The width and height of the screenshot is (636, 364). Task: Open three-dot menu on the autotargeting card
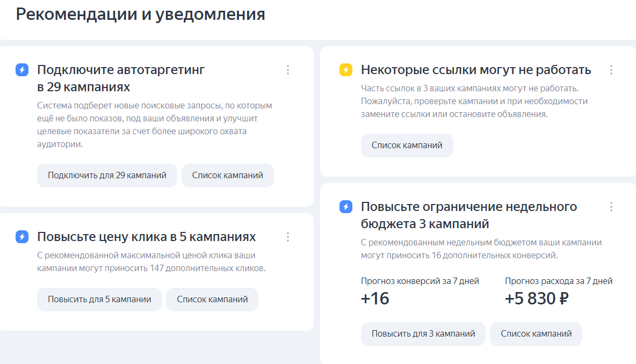288,70
